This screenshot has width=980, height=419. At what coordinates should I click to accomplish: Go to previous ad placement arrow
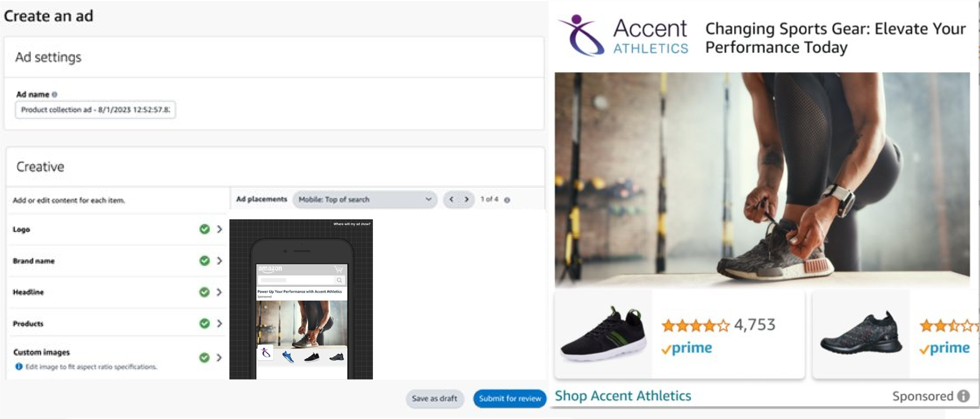point(451,199)
